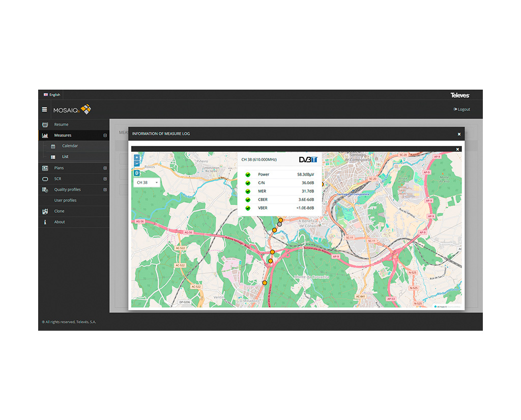Click the About info icon
This screenshot has width=521, height=420.
pyautogui.click(x=45, y=222)
